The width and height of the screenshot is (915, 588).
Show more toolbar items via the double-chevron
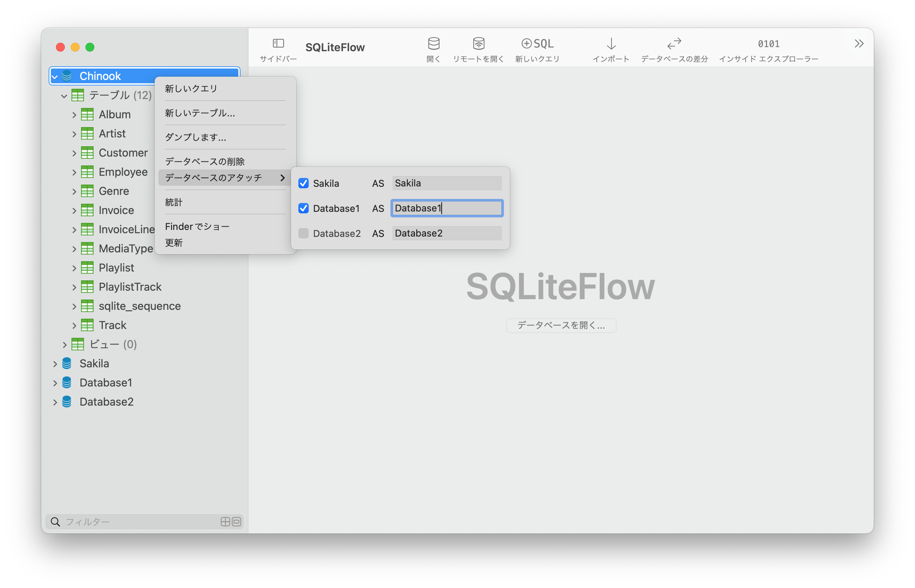point(859,43)
